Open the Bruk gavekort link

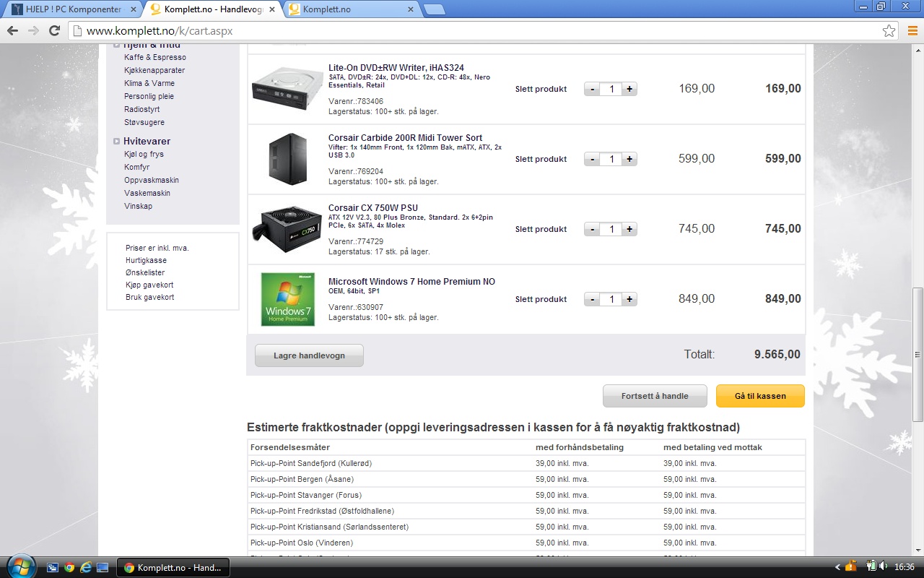[149, 297]
